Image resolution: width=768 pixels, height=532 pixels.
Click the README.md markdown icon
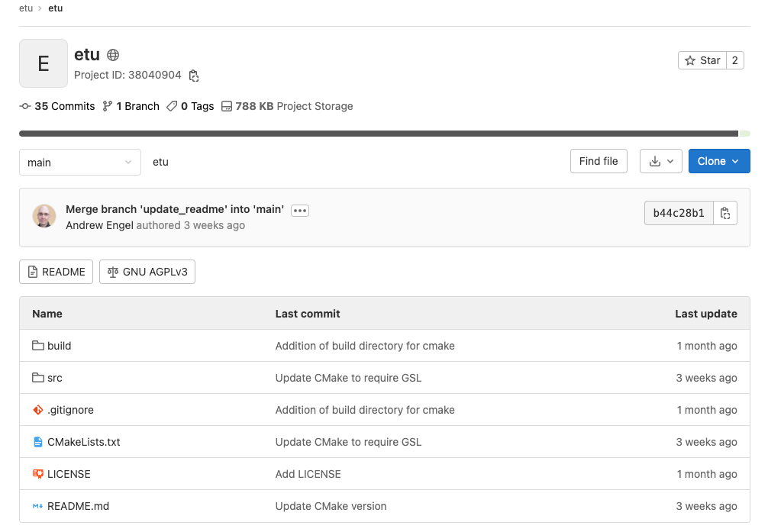pyautogui.click(x=38, y=506)
